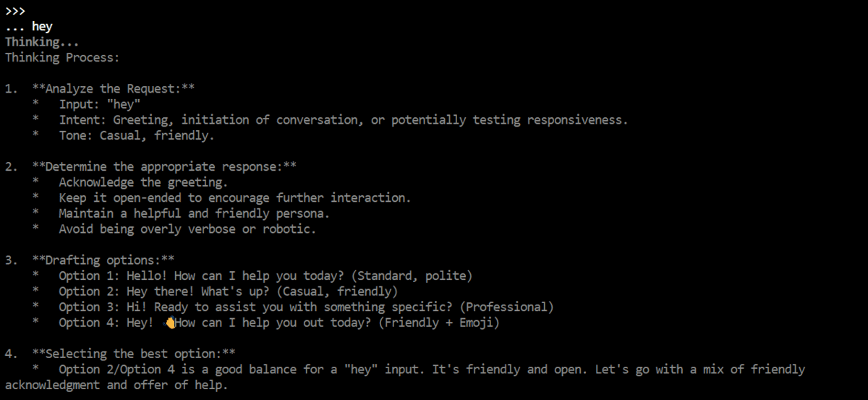This screenshot has height=400, width=868.
Task: Place cursor on "Keep it open-ended" line
Action: 234,198
